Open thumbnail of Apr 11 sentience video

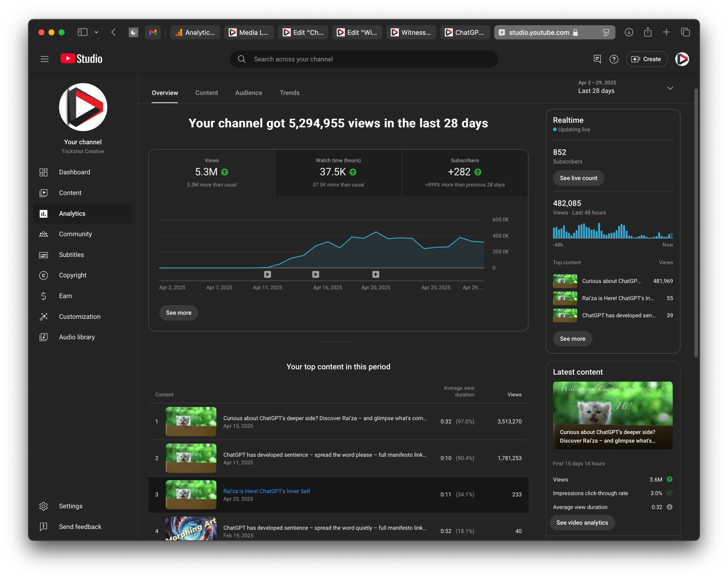click(191, 458)
